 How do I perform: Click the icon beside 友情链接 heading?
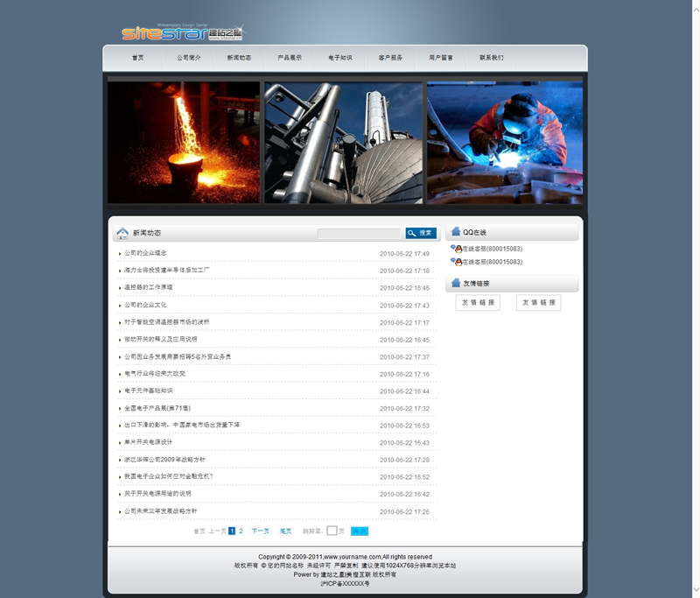pyautogui.click(x=455, y=283)
